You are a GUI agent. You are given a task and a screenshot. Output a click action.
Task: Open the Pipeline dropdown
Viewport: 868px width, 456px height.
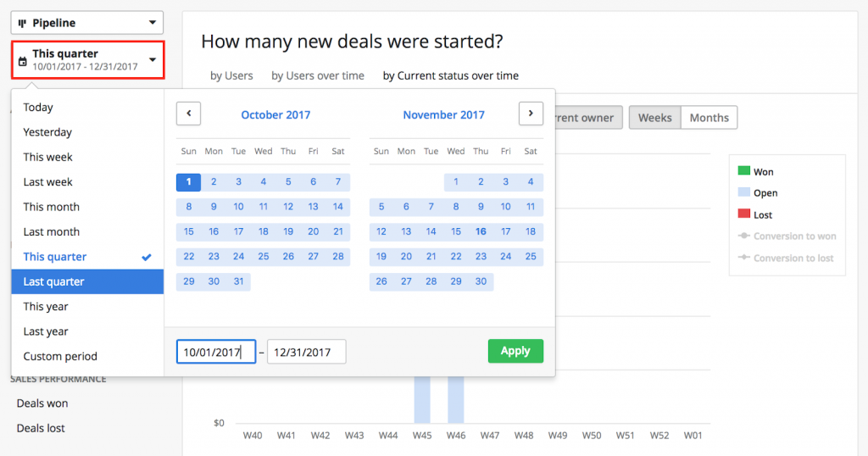tap(87, 23)
